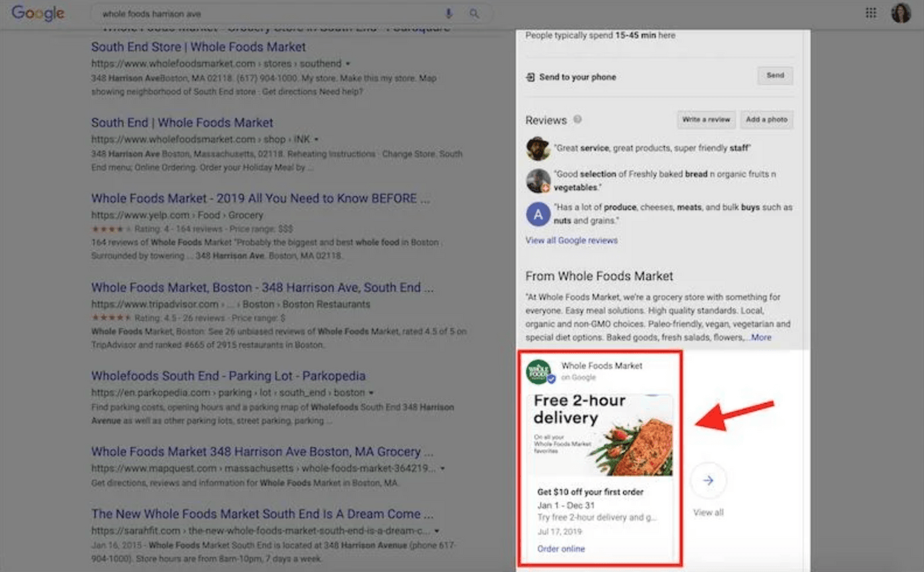Open the Google apps grid
924x572 pixels.
(x=871, y=13)
